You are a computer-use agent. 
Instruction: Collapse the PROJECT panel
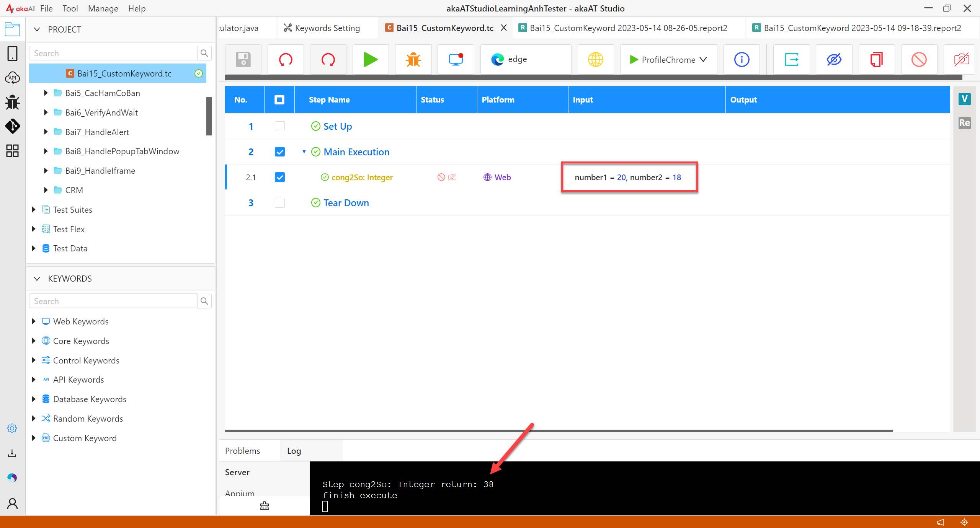coord(37,29)
